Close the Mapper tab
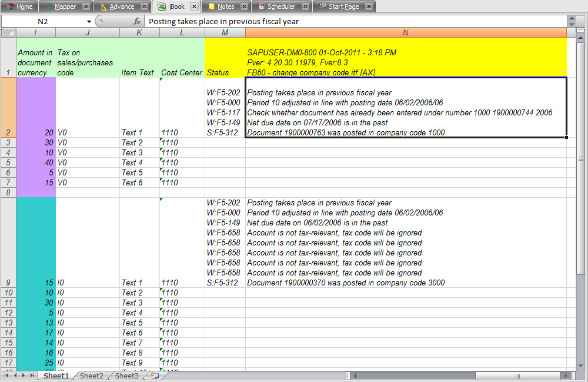The width and height of the screenshot is (588, 382). [86, 6]
